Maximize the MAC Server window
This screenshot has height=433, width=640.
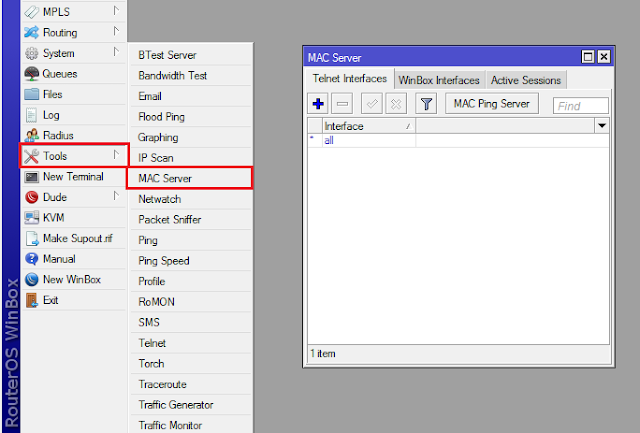click(588, 56)
